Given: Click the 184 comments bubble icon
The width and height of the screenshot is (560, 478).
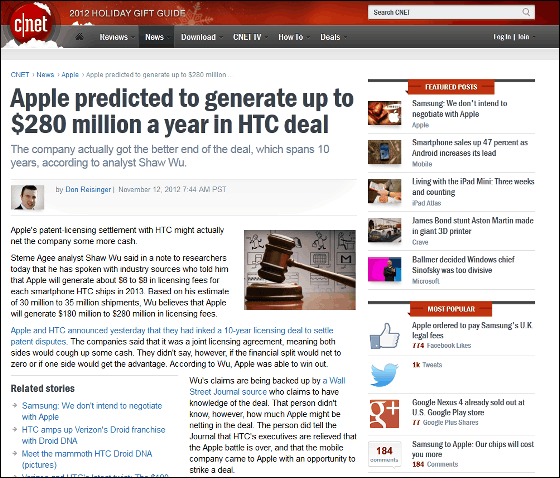Looking at the screenshot, I should (384, 454).
